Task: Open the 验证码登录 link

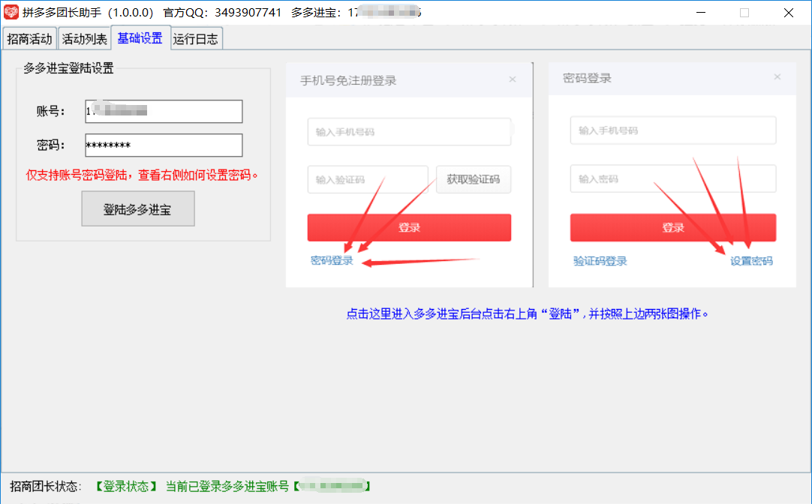Action: tap(600, 261)
